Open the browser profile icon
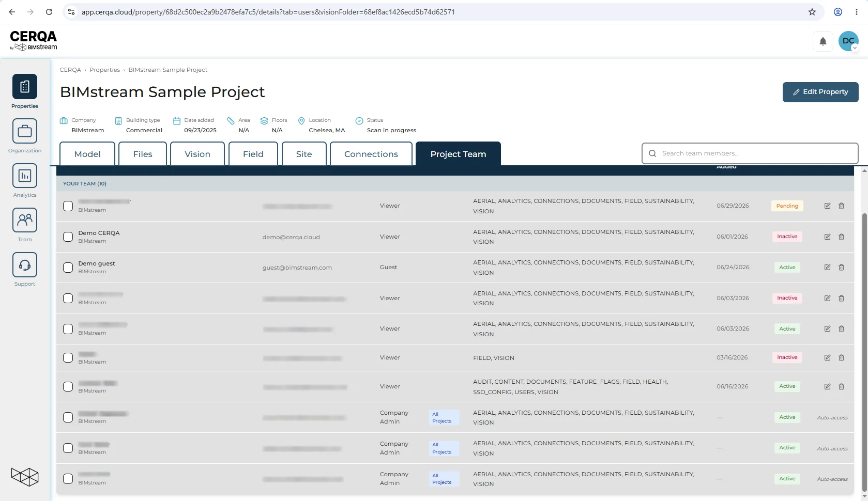Screen dimensions: 868x501 point(838,12)
